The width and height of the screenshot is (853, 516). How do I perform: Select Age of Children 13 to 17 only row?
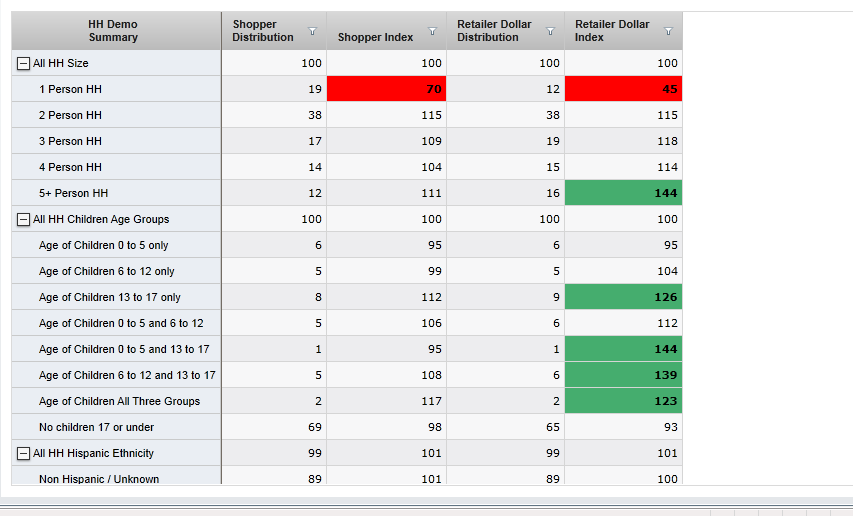(110, 297)
